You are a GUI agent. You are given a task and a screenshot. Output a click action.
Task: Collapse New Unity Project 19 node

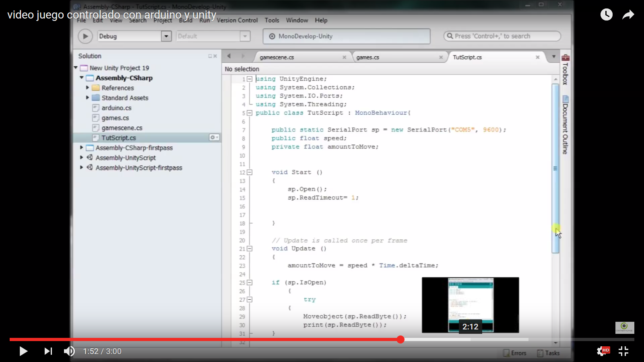pyautogui.click(x=76, y=68)
